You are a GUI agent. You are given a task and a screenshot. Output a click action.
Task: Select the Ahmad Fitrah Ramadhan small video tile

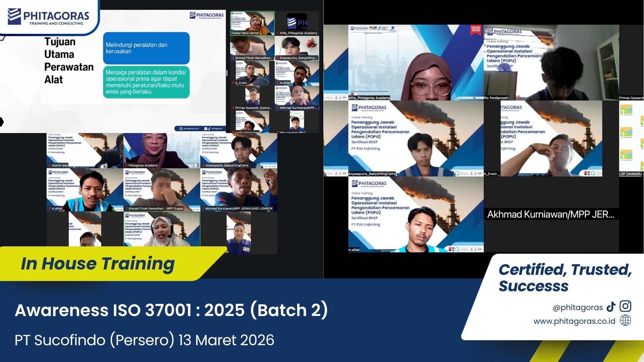252,48
